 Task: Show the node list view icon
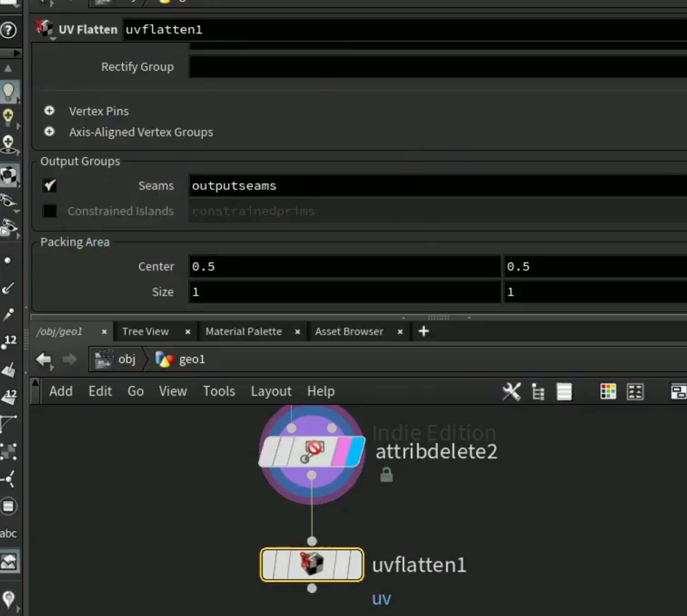coord(564,392)
